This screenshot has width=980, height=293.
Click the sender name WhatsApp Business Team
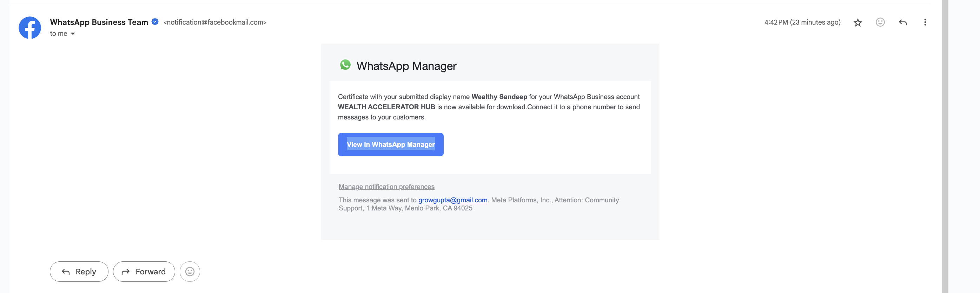tap(99, 22)
